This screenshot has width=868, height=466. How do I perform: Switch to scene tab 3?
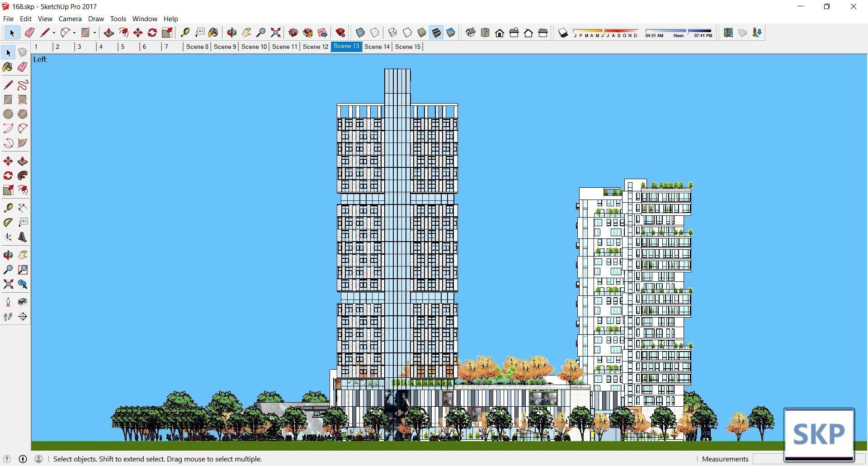80,47
